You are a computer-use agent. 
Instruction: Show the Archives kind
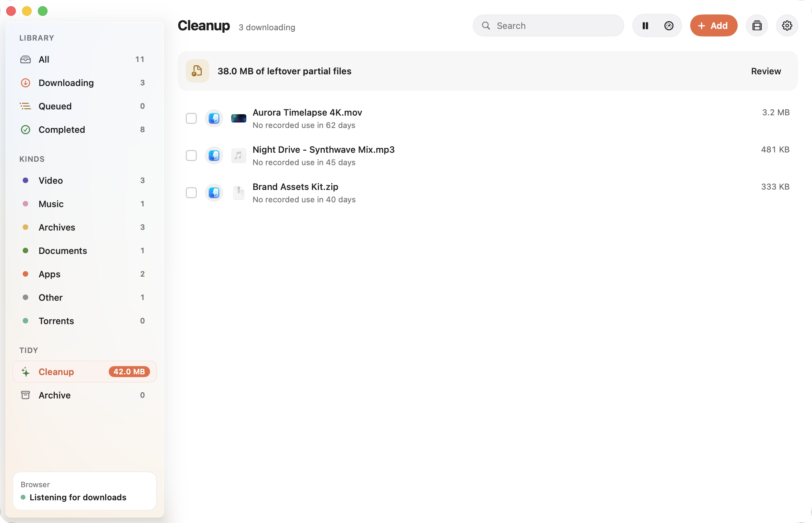pyautogui.click(x=85, y=227)
